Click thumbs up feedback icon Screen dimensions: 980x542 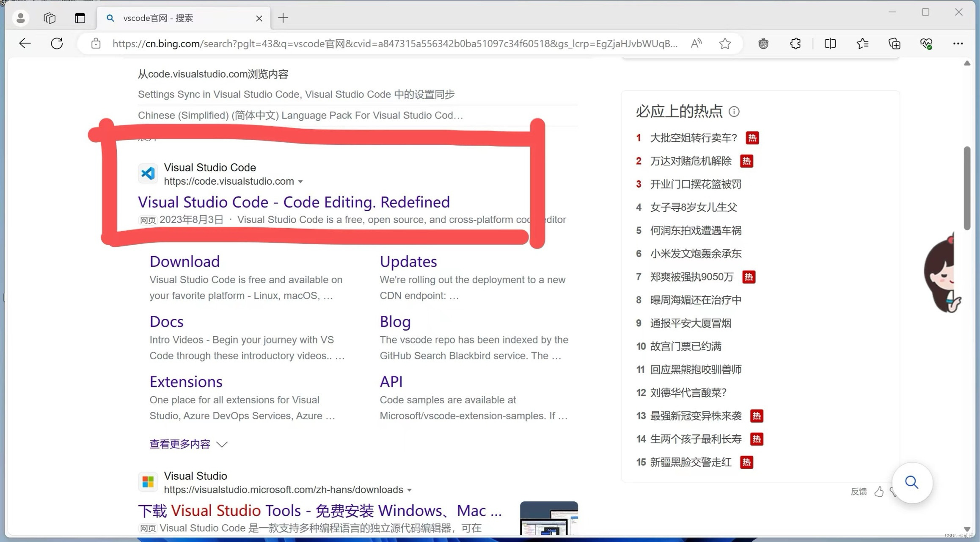click(x=879, y=491)
